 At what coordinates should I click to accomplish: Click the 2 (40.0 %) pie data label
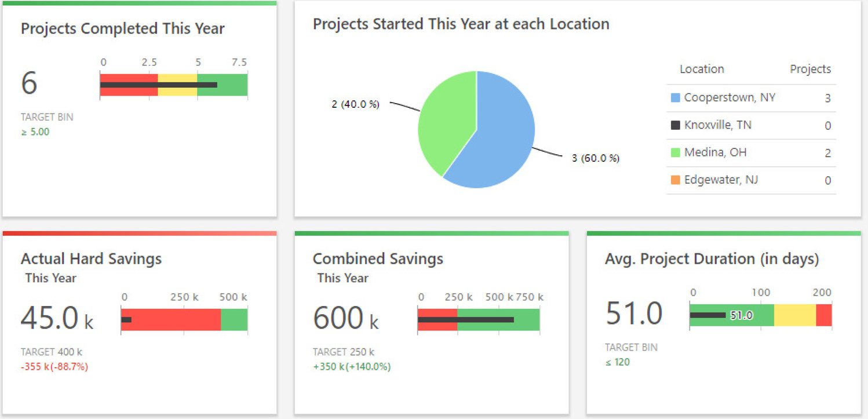(x=355, y=105)
